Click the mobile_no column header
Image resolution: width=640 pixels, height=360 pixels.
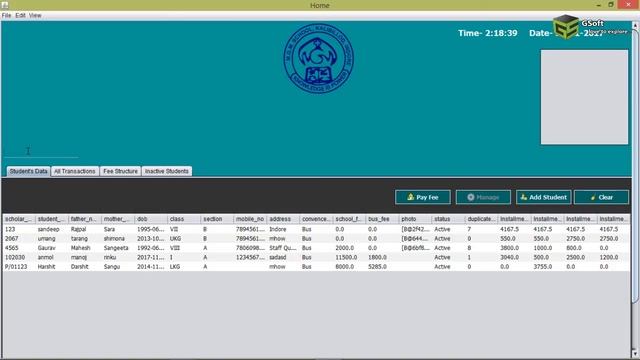(x=250, y=219)
